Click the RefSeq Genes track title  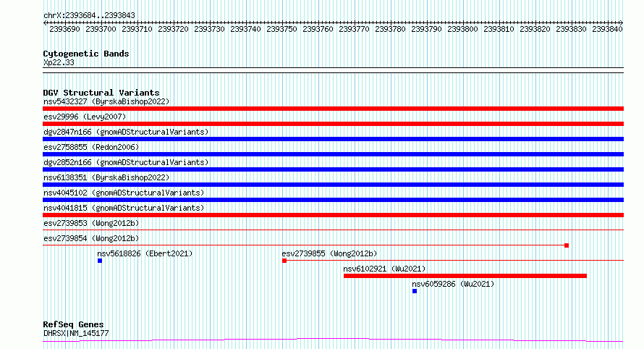73,325
